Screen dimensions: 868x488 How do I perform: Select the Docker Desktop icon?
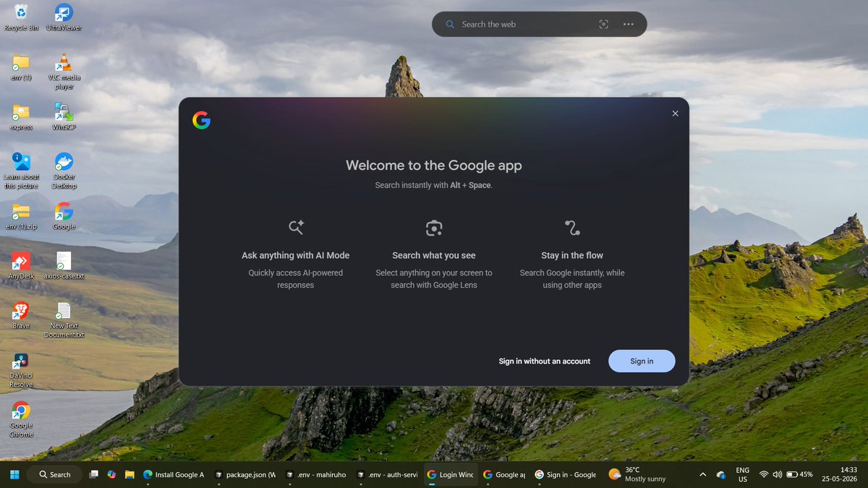tap(64, 171)
